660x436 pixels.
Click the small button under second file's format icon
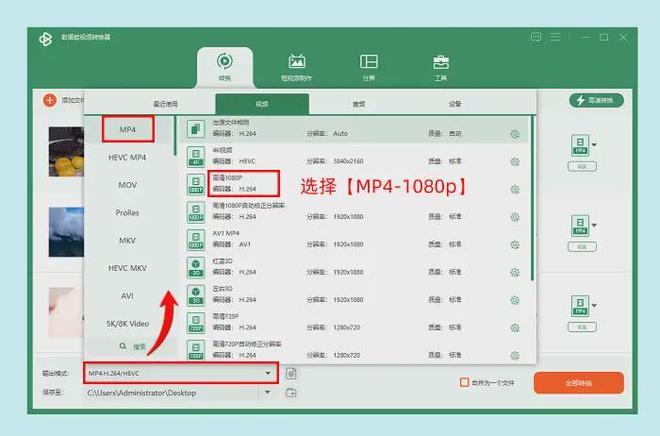tap(582, 247)
